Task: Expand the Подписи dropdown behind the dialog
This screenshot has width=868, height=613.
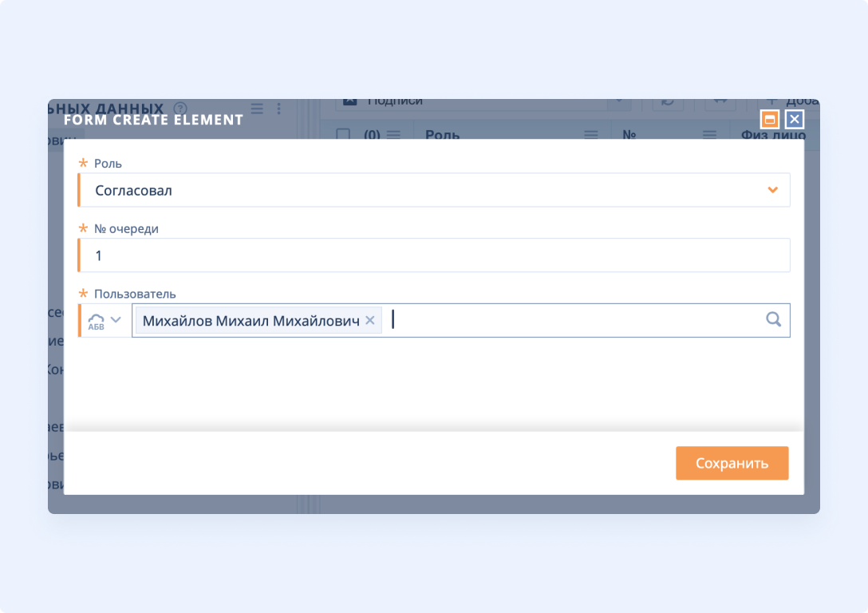Action: [x=617, y=102]
